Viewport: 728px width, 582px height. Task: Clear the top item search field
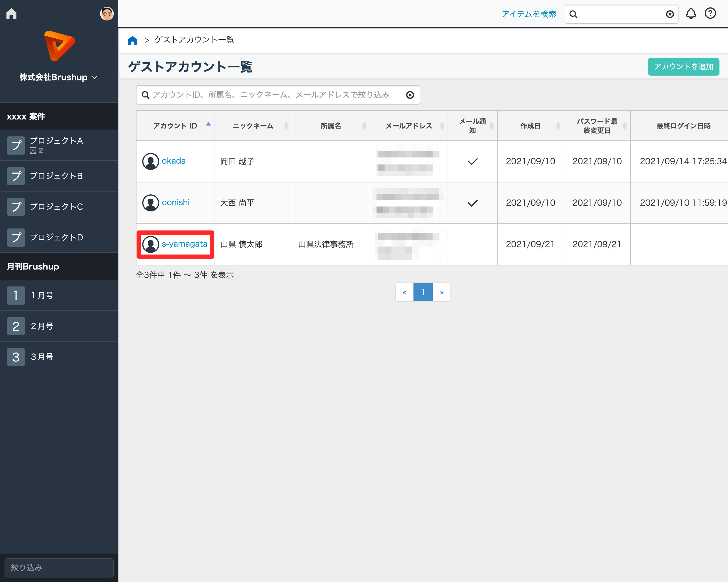(670, 14)
